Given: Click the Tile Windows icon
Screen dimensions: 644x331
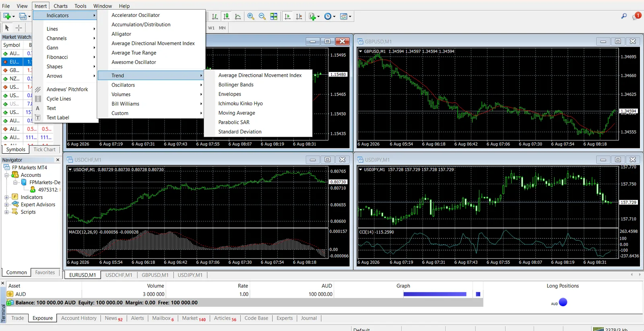Looking at the screenshot, I should click(274, 16).
